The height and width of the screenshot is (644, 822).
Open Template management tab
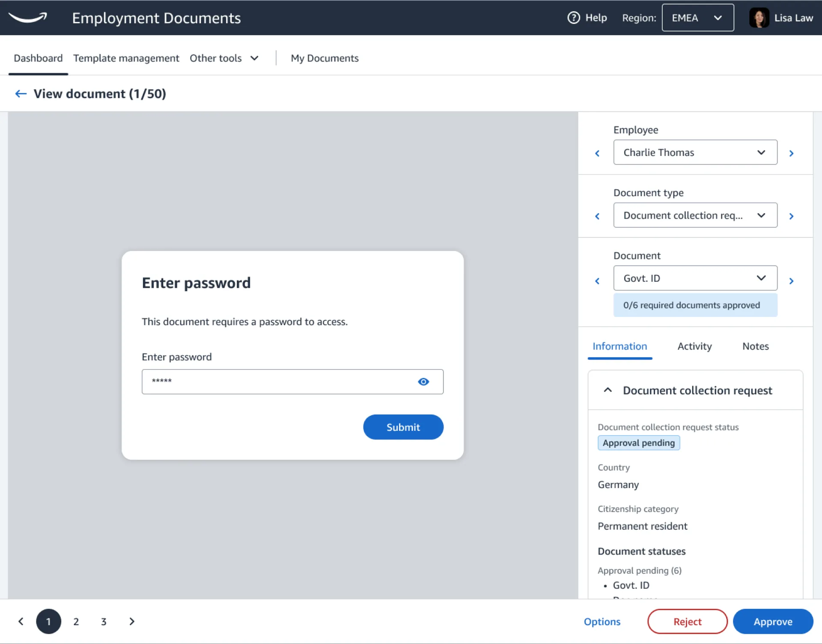pos(126,58)
